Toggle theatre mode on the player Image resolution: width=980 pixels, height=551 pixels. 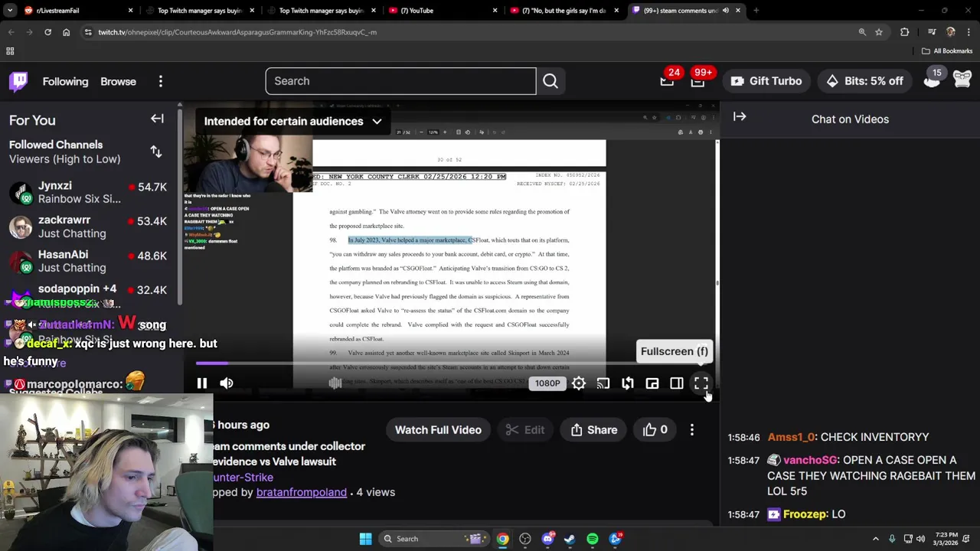677,383
